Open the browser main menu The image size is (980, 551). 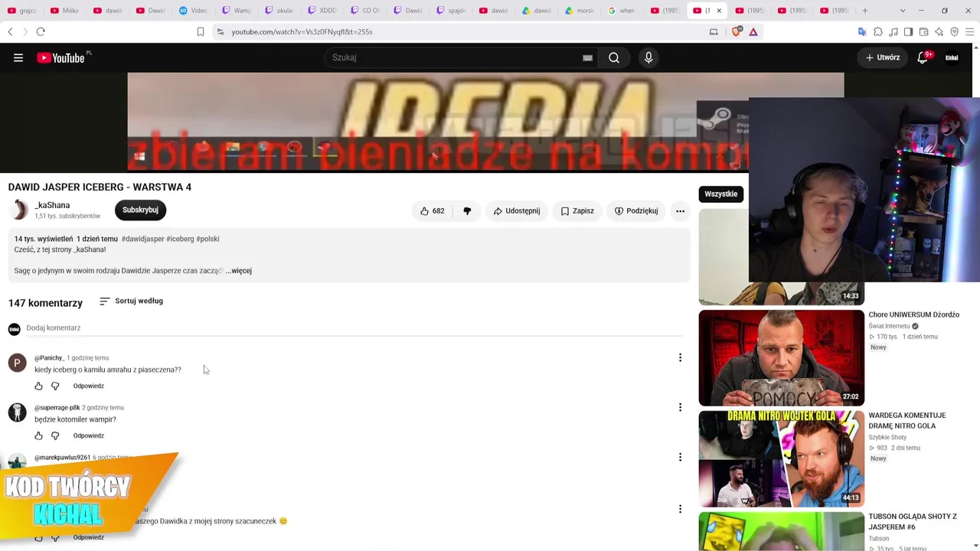pyautogui.click(x=969, y=31)
